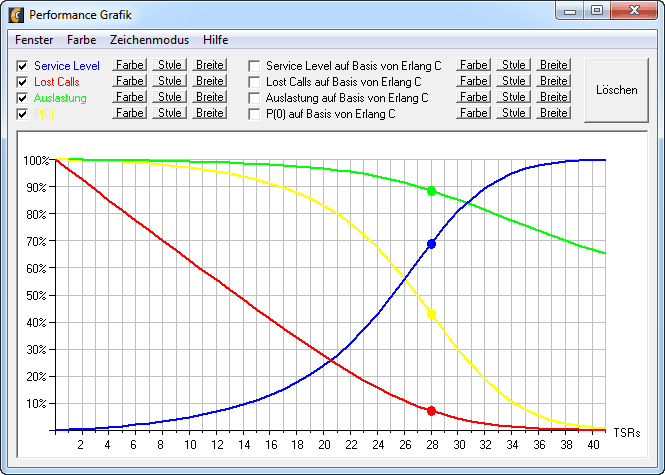Image resolution: width=665 pixels, height=475 pixels.
Task: Click the blue Service Level marker dot at 28
Action: pyautogui.click(x=431, y=244)
